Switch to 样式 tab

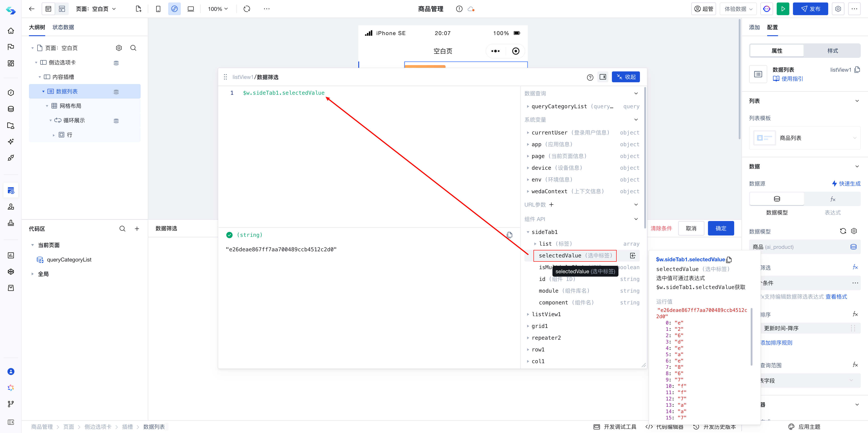(832, 51)
